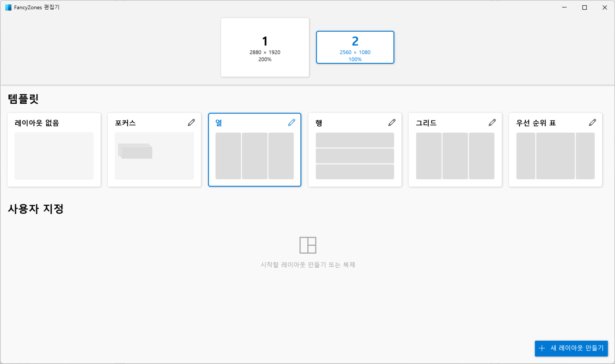Click the FancyZones app icon in title bar

pos(8,7)
